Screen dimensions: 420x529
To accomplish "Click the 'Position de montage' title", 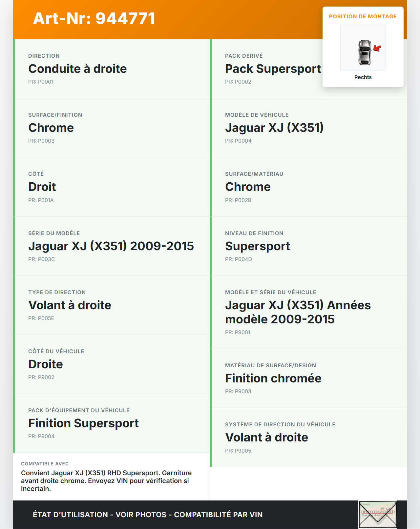I will 363,16.
